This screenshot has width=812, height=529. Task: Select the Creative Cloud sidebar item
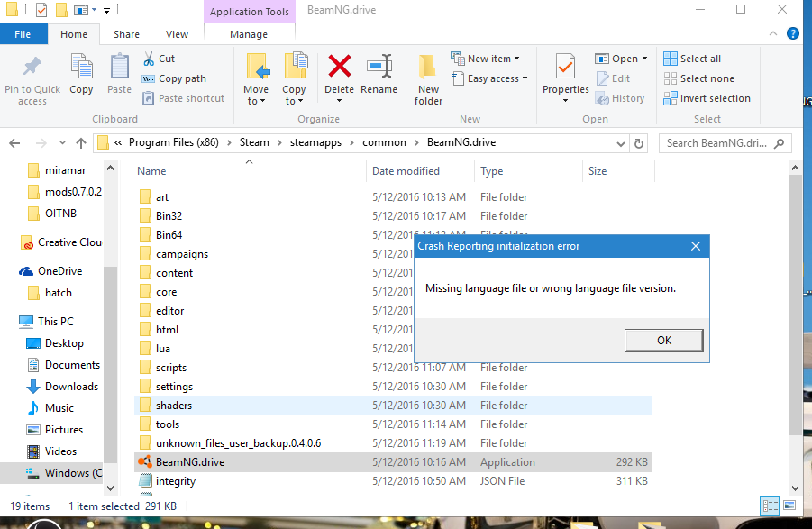pyautogui.click(x=61, y=242)
